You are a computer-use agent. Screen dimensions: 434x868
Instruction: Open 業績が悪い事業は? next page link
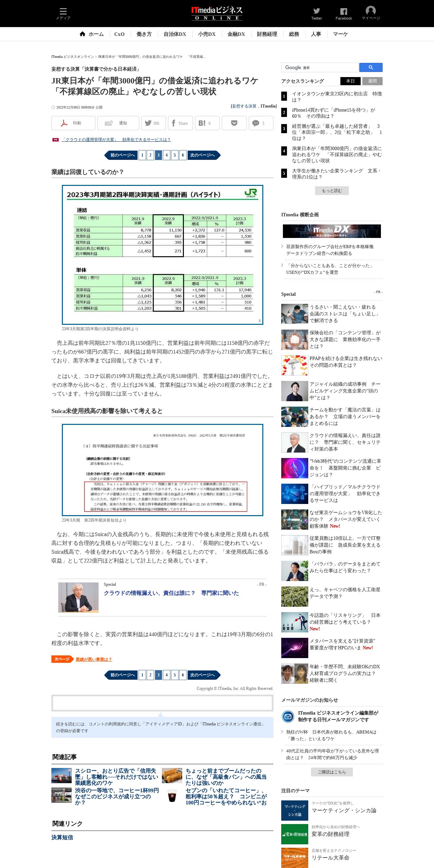tap(94, 659)
